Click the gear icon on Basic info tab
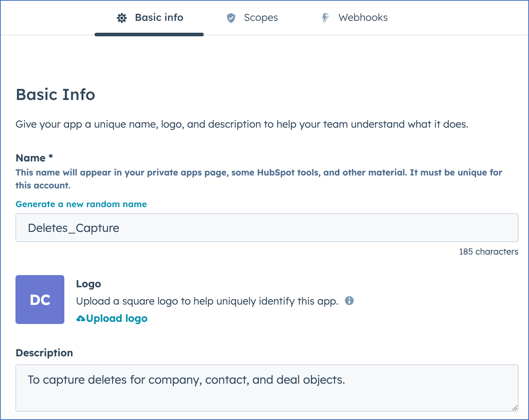The width and height of the screenshot is (529, 420). click(x=122, y=18)
